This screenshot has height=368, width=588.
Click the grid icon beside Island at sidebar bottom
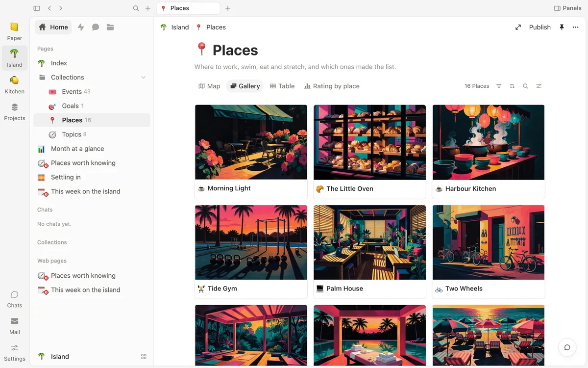144,357
